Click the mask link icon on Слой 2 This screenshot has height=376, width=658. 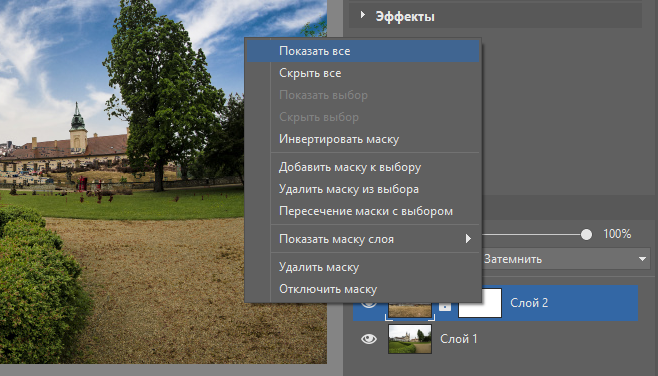pyautogui.click(x=445, y=307)
